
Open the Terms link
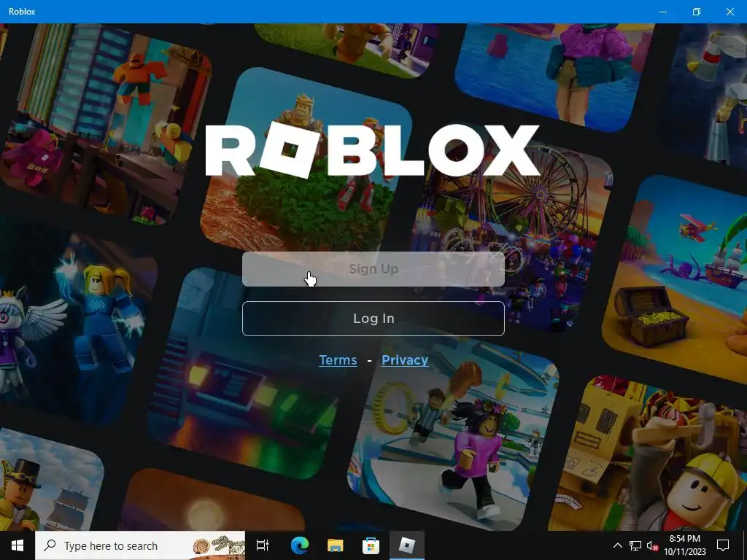point(338,360)
